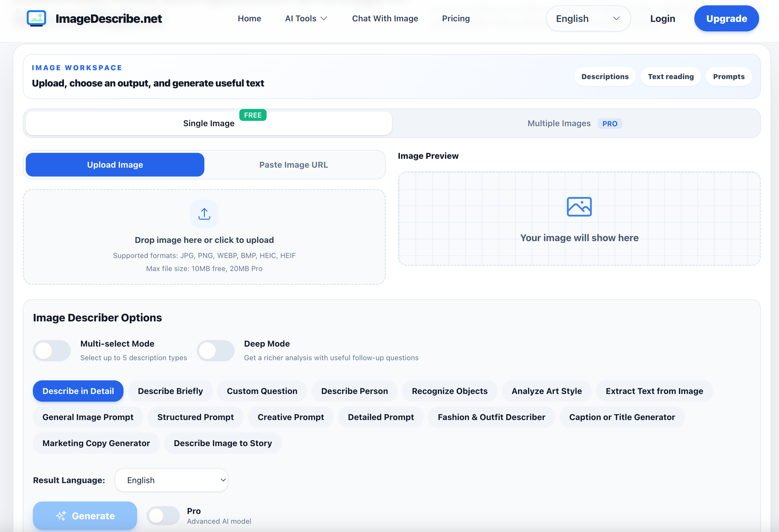Choose Fashion & Outfit Describer option
Screen dimensions: 779x532
(x=491, y=417)
